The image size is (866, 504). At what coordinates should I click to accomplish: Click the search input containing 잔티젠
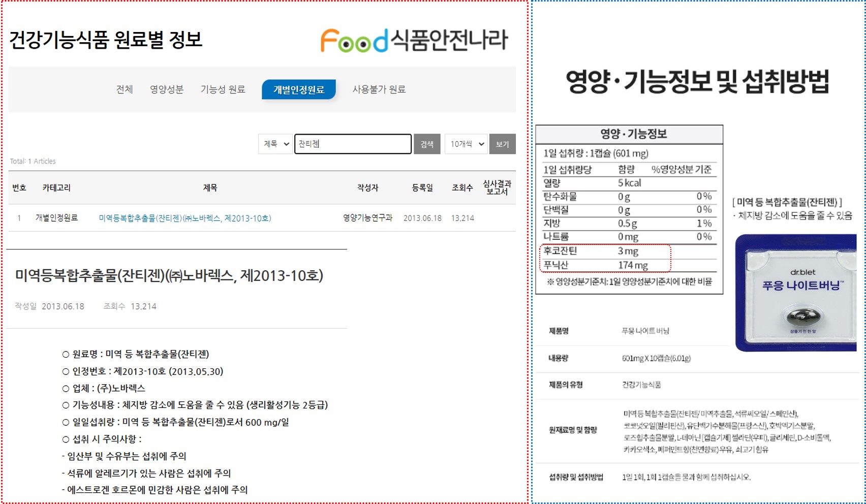353,144
